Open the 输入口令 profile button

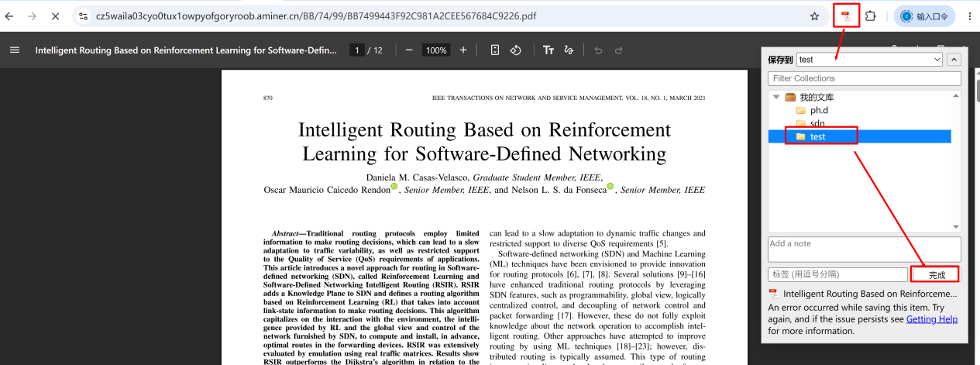click(x=924, y=16)
